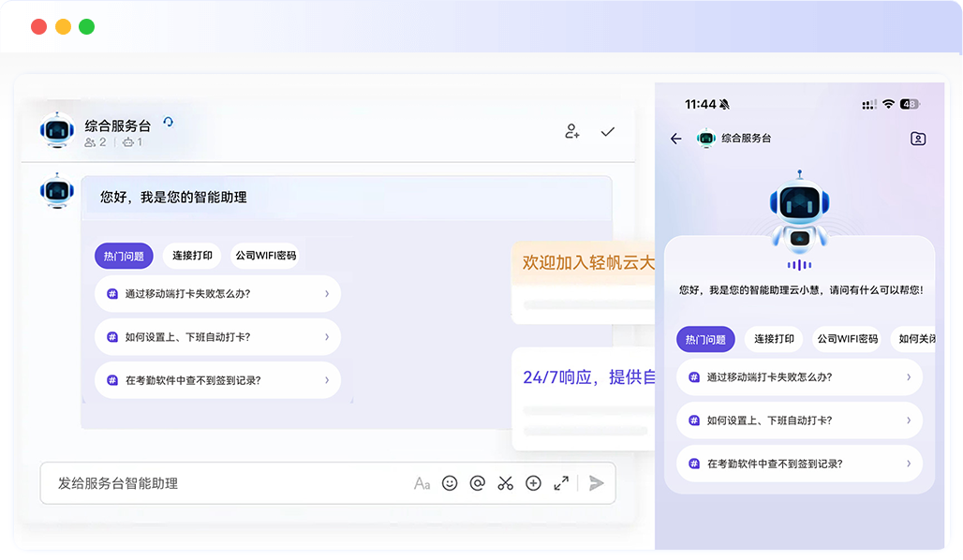Expand the message input box

pos(561,483)
